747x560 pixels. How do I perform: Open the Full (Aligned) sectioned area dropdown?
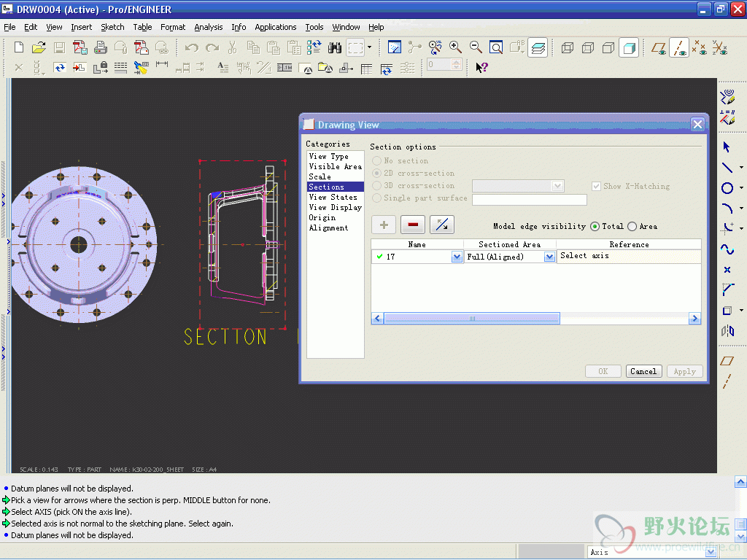pos(549,257)
